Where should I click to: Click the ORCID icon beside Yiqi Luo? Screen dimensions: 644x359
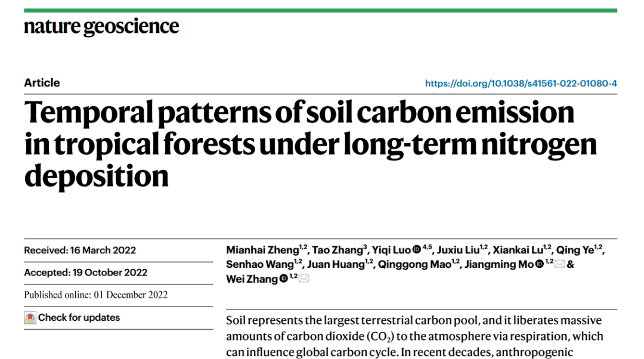[416, 250]
